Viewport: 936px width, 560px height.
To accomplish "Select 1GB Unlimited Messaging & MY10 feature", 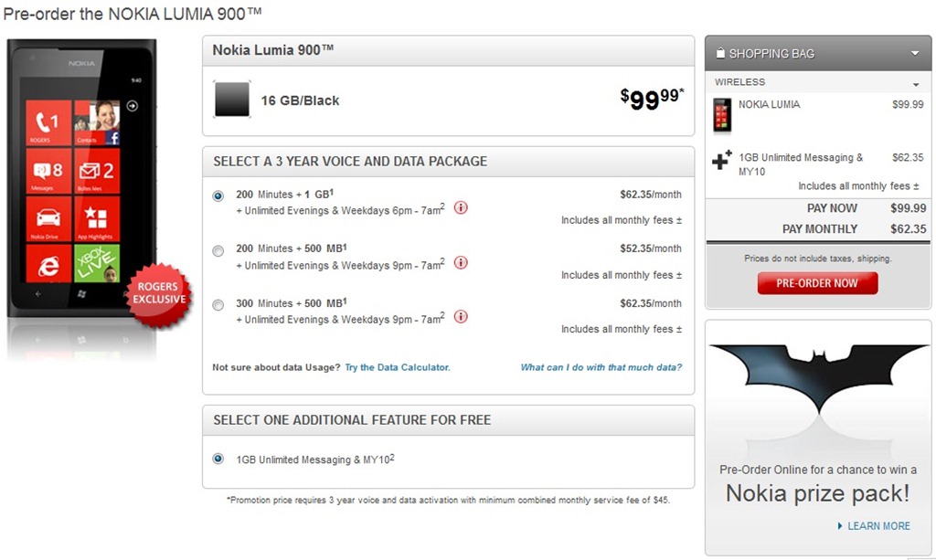I will pos(218,459).
